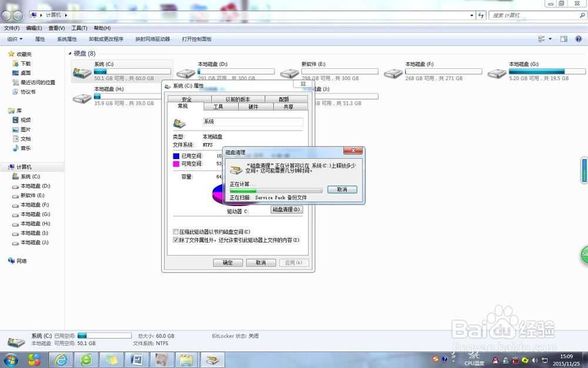Open 音乐 library in sidebar

click(x=21, y=148)
